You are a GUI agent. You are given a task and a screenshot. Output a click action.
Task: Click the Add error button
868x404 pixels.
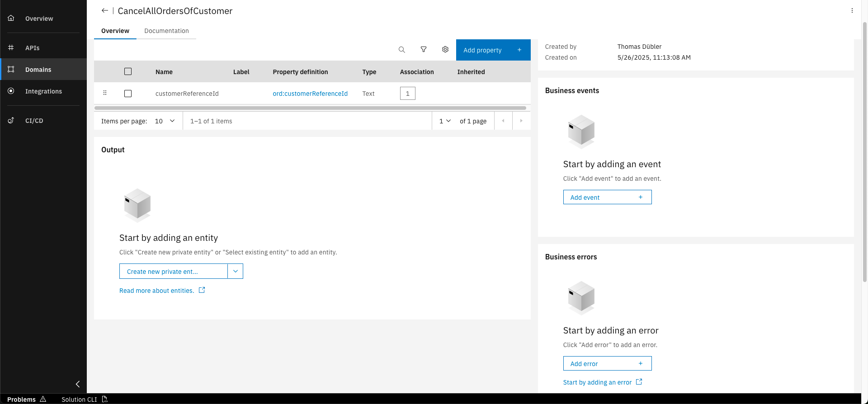607,363
